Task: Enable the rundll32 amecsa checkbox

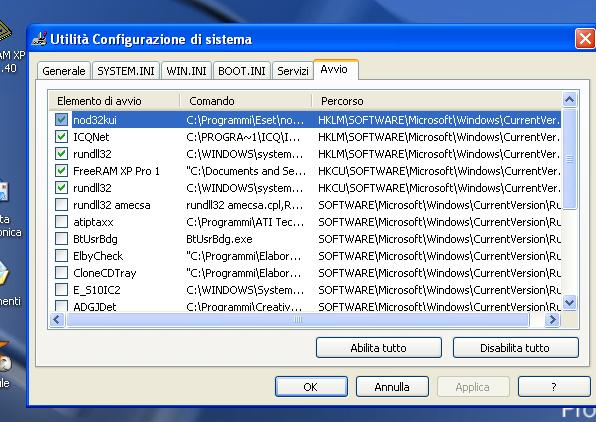Action: [x=61, y=205]
